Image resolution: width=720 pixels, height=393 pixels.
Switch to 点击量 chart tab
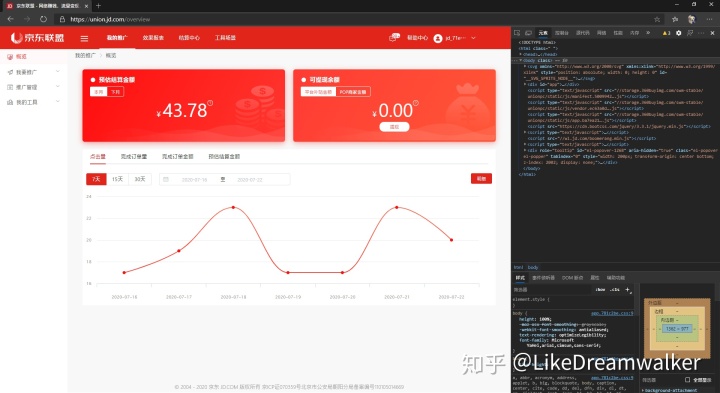pos(98,157)
